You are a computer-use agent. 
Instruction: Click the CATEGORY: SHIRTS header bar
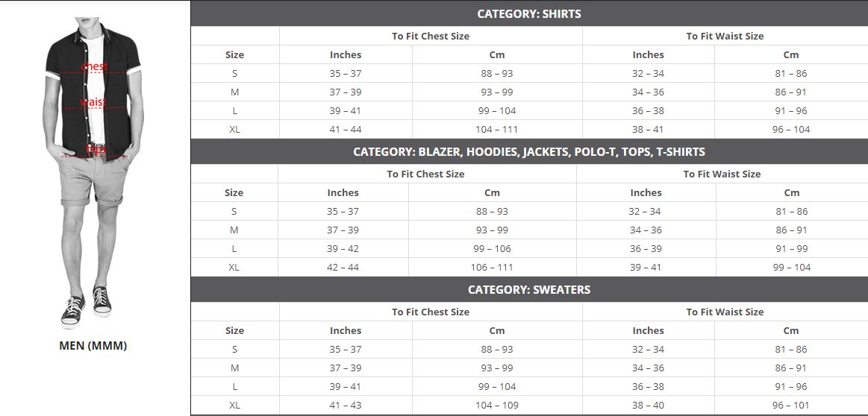[x=529, y=14]
